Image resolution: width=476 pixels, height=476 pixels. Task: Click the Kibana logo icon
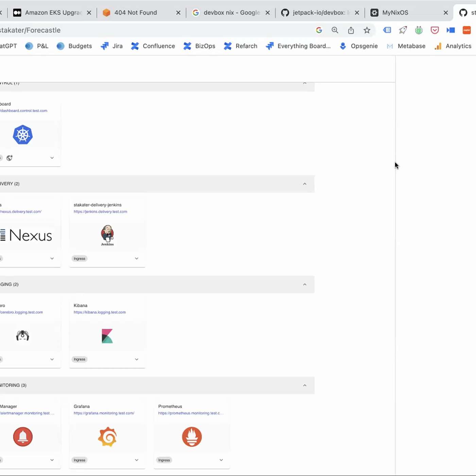point(107,336)
